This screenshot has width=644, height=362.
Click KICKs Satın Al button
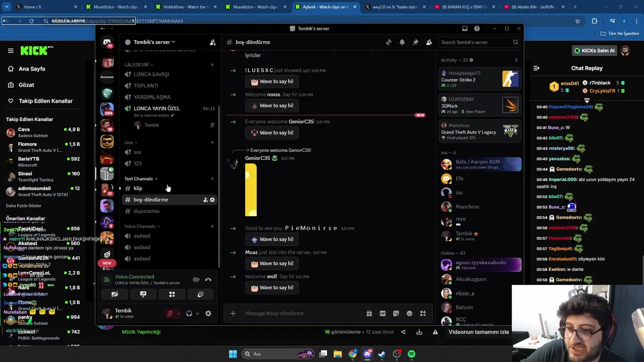click(595, 51)
